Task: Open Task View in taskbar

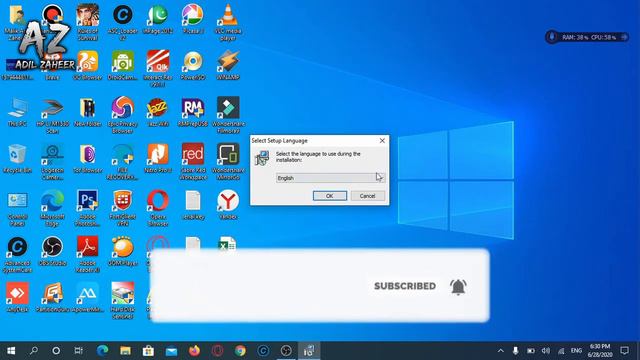Action: pos(78,351)
